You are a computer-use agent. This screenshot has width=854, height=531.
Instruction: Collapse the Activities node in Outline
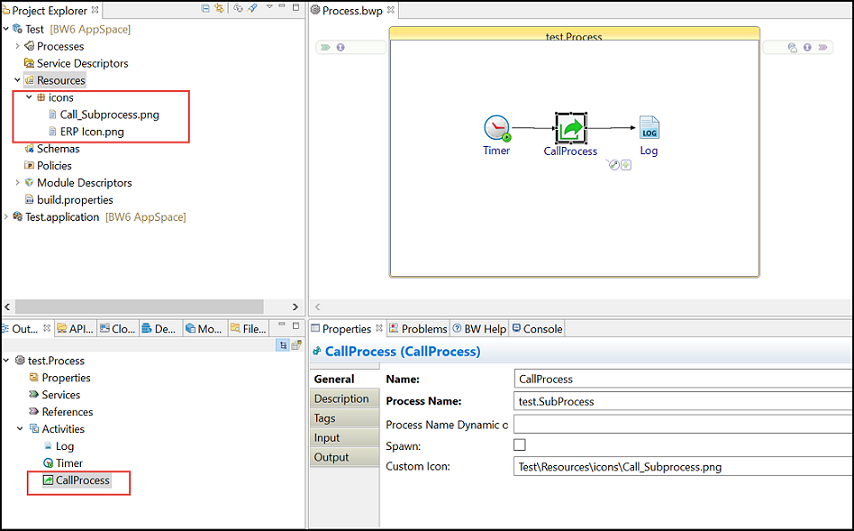(x=20, y=429)
